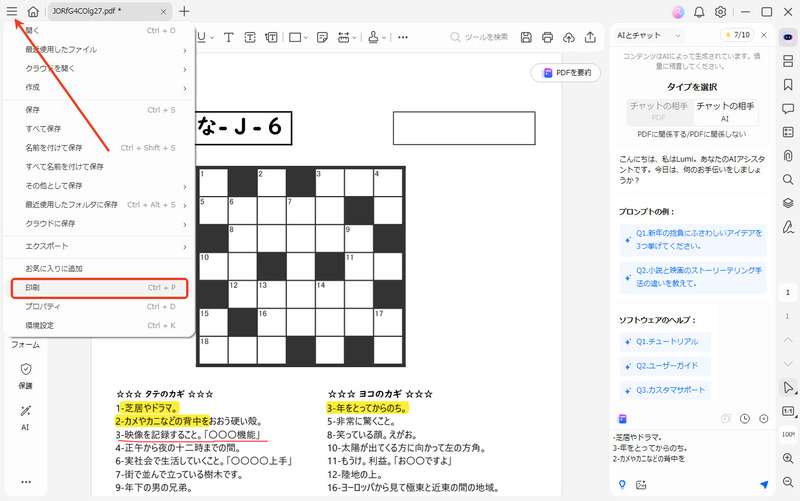Click Q3.カスタマサポート help link
800x501 pixels.
pyautogui.click(x=665, y=390)
